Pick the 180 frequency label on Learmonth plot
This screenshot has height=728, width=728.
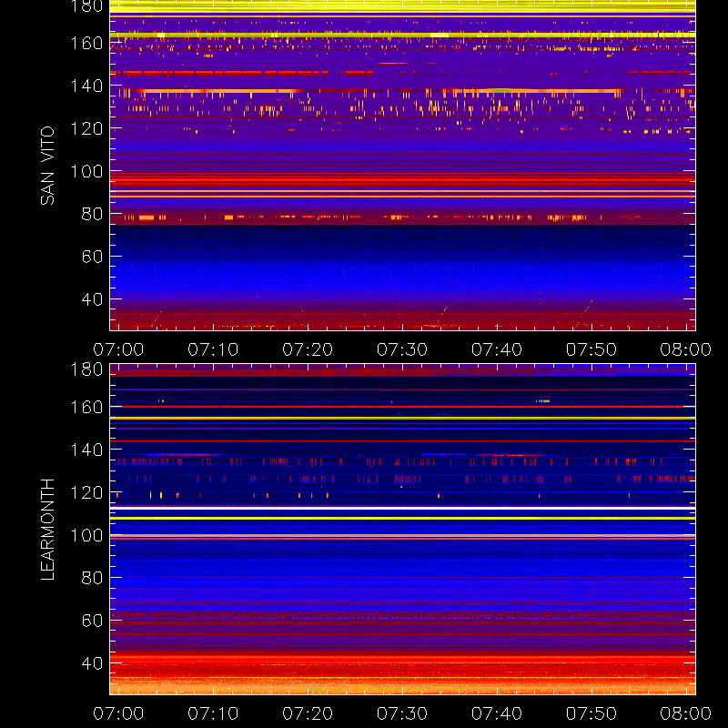pos(86,369)
